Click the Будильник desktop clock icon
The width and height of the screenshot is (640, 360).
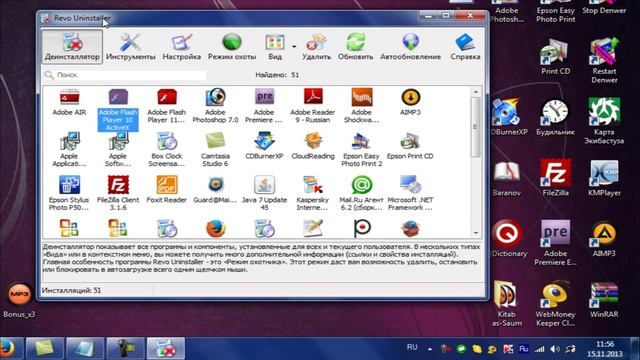[555, 118]
